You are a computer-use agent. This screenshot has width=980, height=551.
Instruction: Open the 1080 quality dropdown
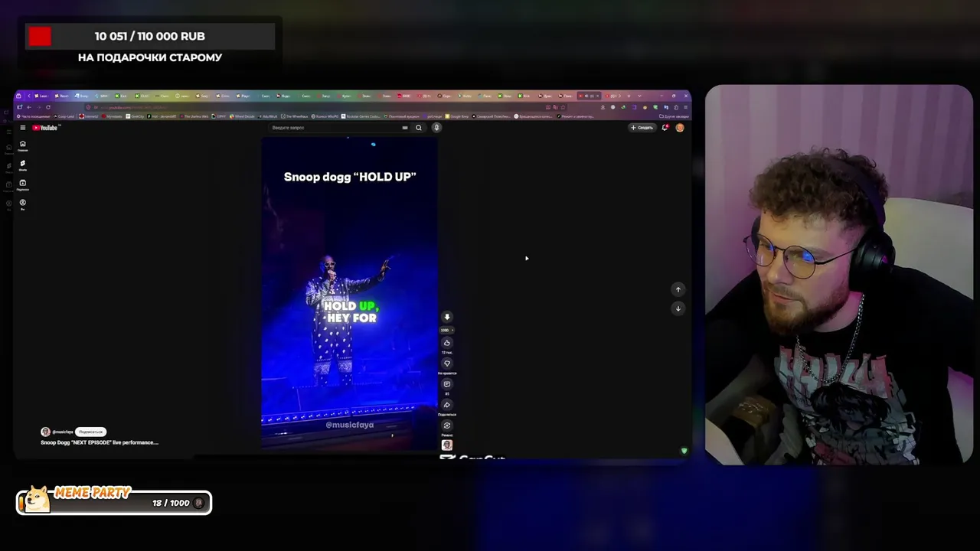[446, 330]
